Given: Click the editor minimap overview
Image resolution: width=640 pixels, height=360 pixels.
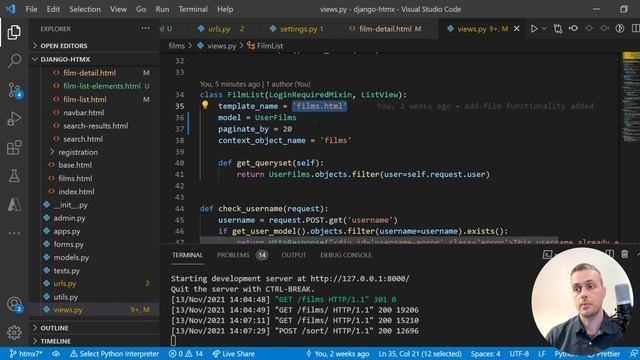Looking at the screenshot, I should (x=631, y=98).
